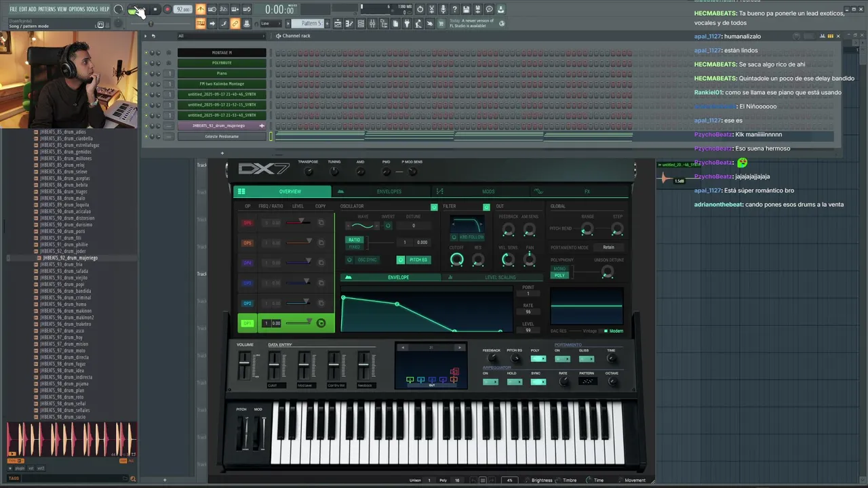Image resolution: width=868 pixels, height=488 pixels.
Task: Select FM two Kalimba Montage channel
Action: (x=222, y=84)
